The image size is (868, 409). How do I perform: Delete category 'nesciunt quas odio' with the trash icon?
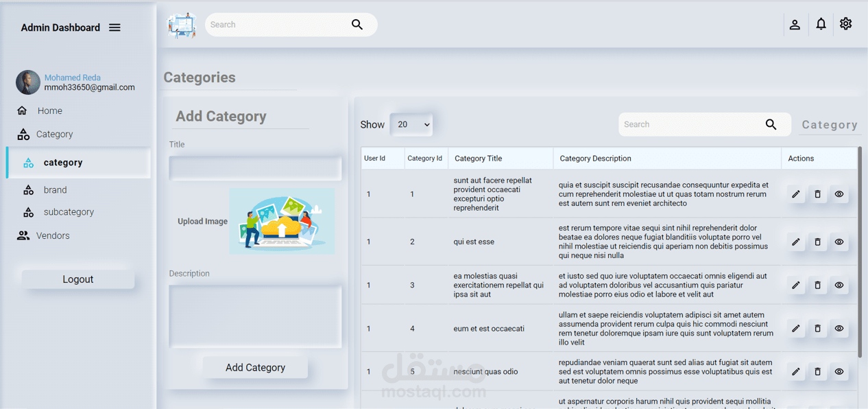[x=817, y=371]
